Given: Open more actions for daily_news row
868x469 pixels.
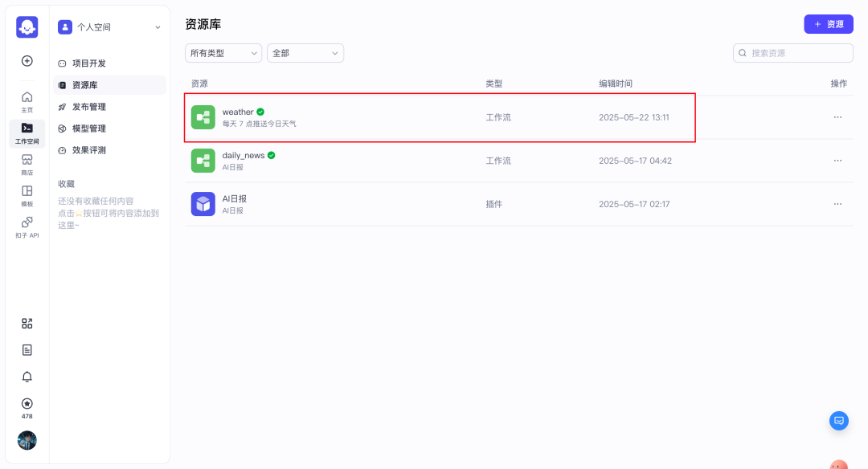Looking at the screenshot, I should 837,161.
